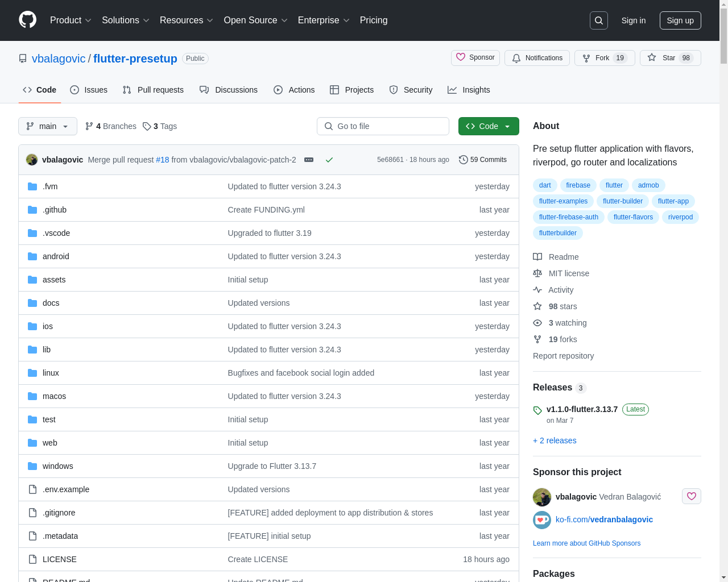Switch to the Issues tab

[89, 90]
